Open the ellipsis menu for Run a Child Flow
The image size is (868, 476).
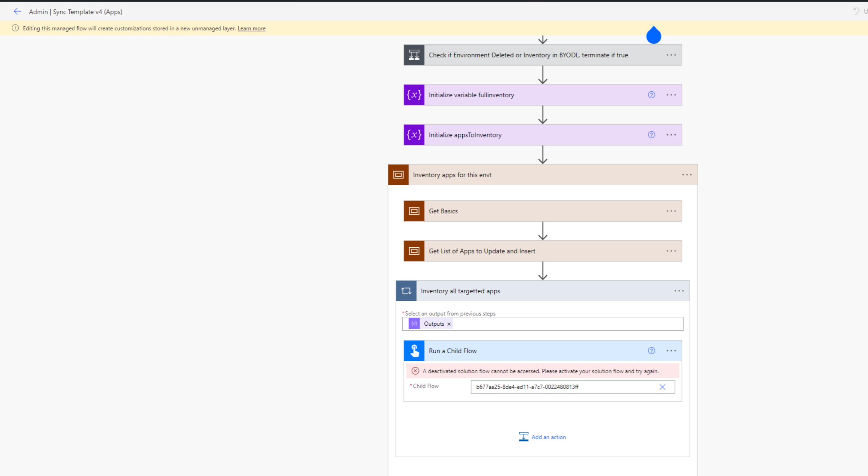[x=671, y=350]
